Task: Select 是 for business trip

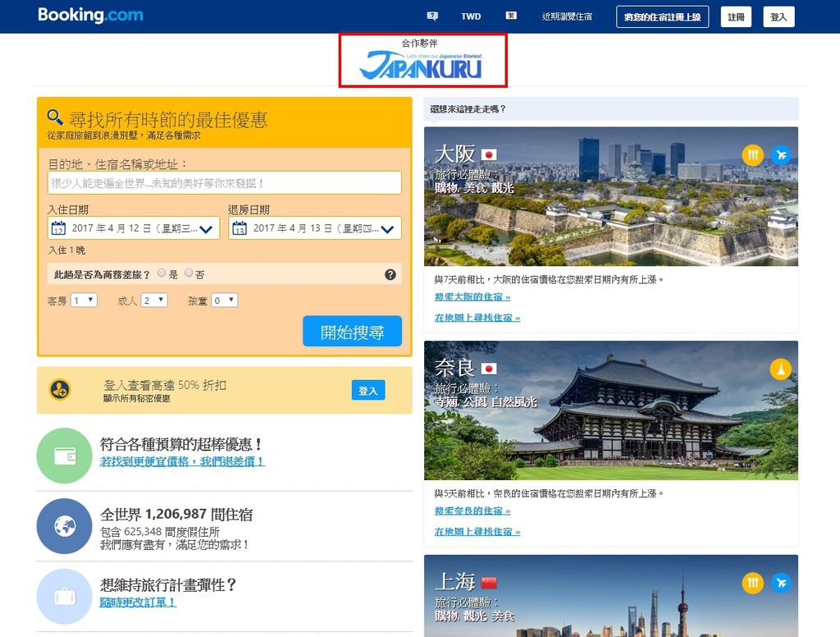Action: click(162, 273)
